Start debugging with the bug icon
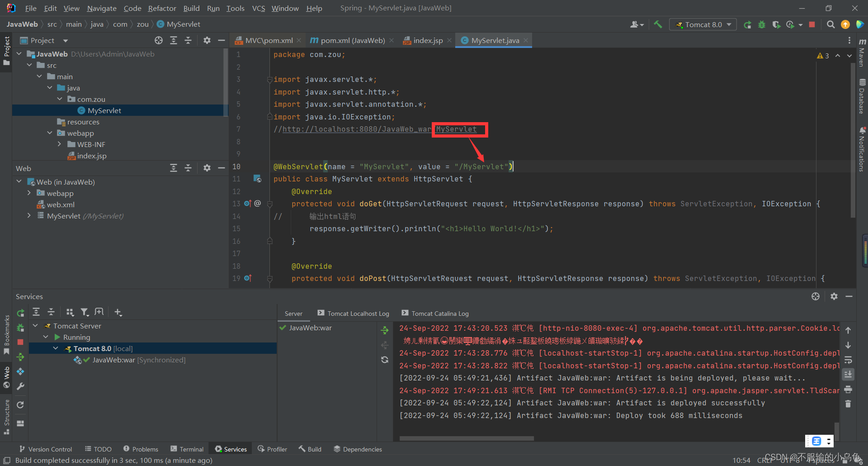Screen dimensions: 868x466 tap(762, 24)
